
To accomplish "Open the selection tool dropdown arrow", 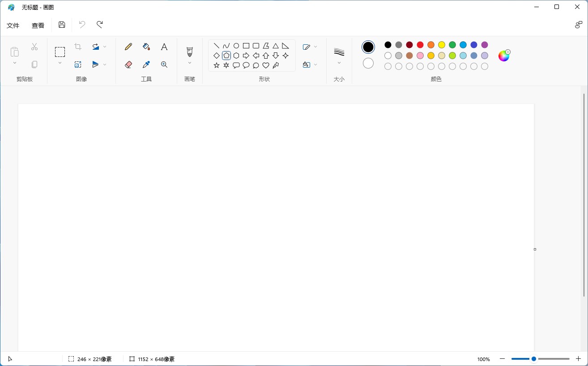I will [60, 63].
